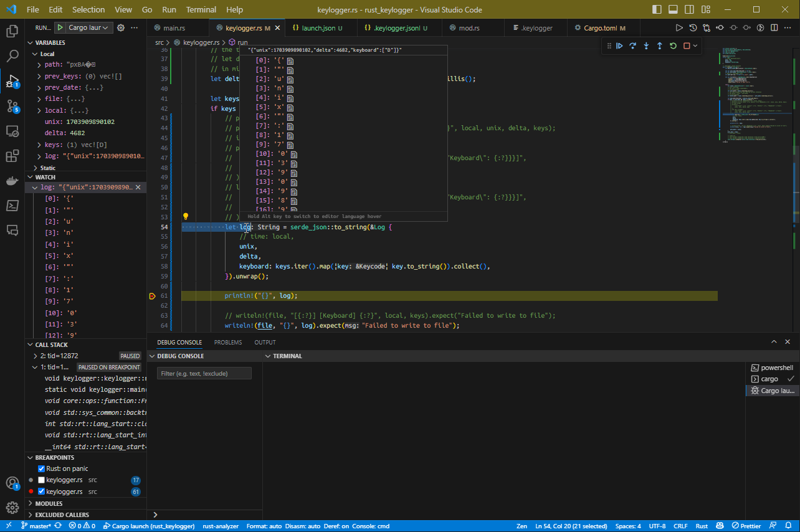Collapse the WATCH panel

(x=29, y=177)
